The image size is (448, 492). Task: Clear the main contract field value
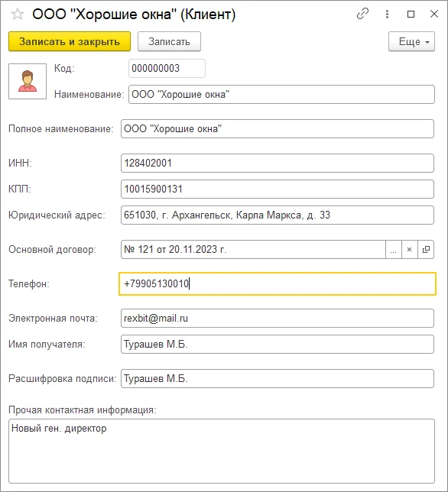409,250
